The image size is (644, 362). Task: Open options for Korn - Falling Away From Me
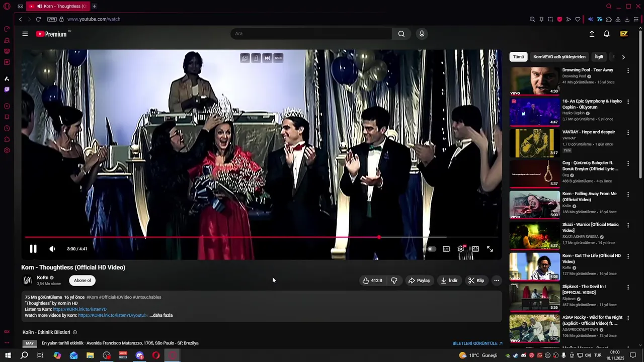628,195
